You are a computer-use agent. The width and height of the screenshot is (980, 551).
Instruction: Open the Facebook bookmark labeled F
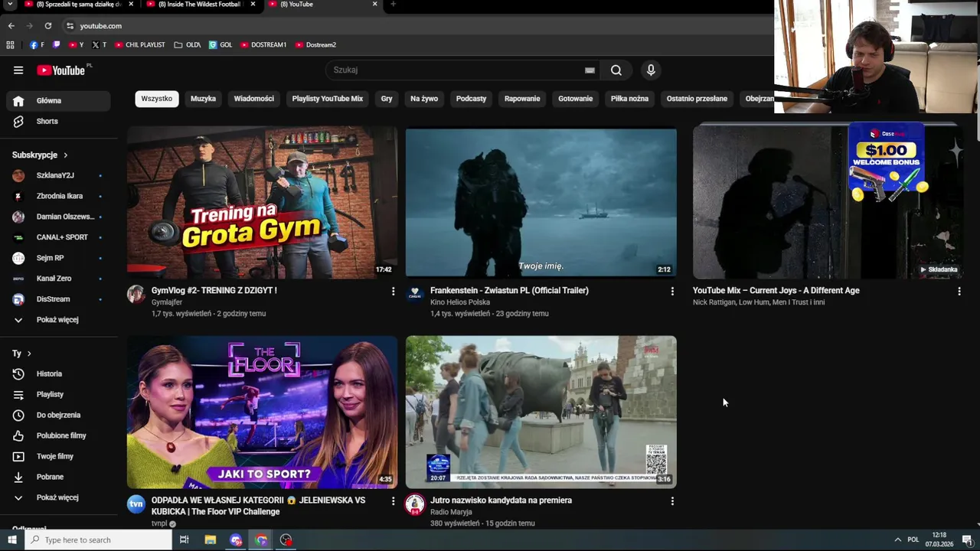click(37, 45)
